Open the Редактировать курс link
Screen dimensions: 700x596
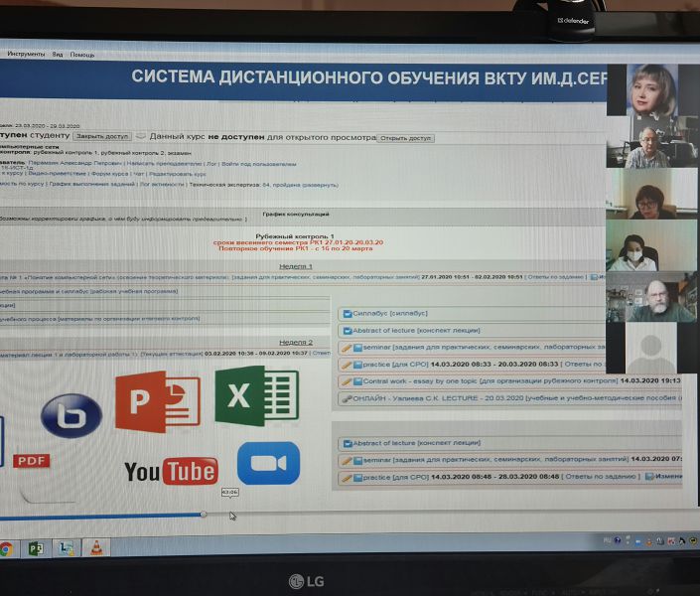pos(178,174)
